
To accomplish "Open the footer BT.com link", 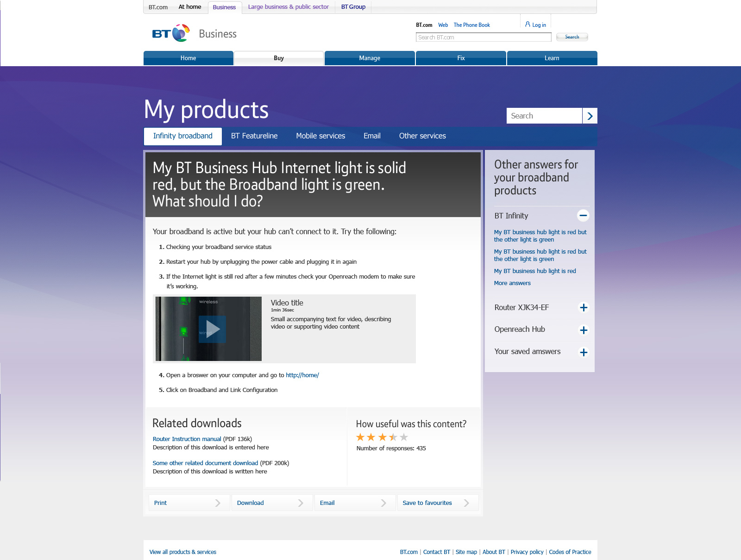I will [x=409, y=552].
